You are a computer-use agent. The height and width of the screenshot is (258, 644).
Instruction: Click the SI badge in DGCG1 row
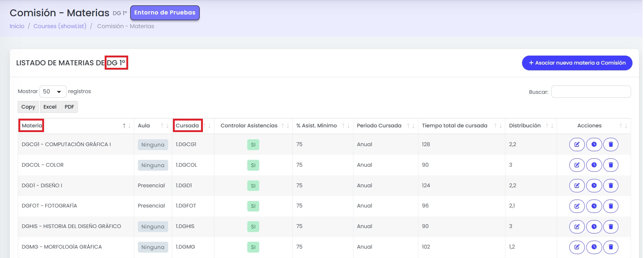click(x=253, y=145)
